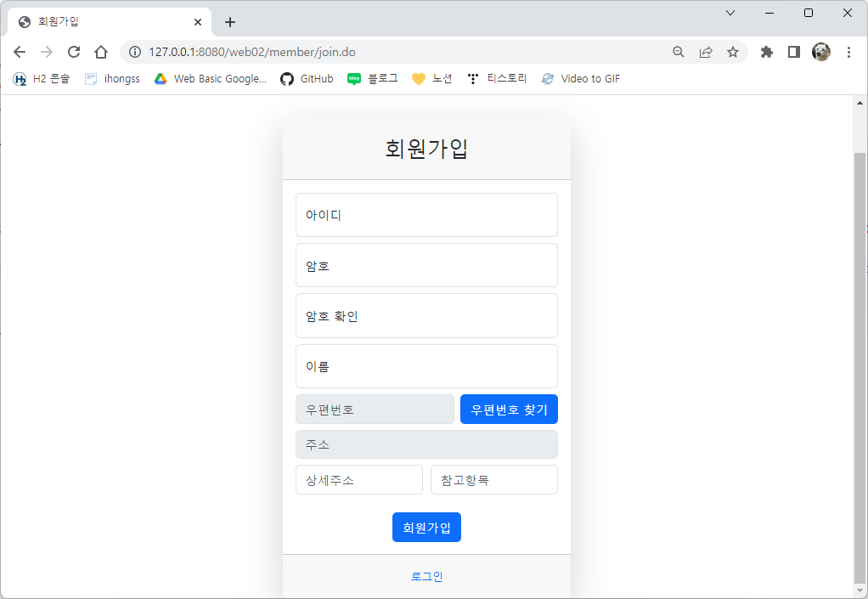The height and width of the screenshot is (599, 868).
Task: Open the Chrome profile avatar
Action: point(821,52)
